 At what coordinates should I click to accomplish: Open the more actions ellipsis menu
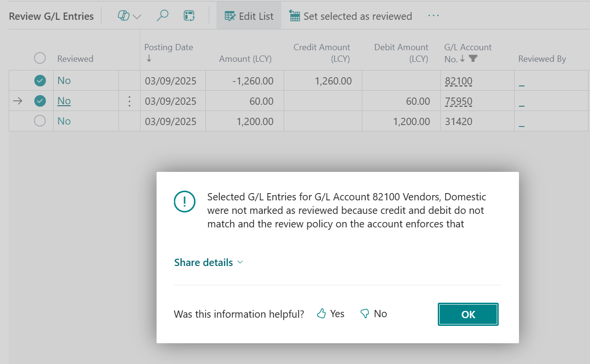click(x=433, y=15)
